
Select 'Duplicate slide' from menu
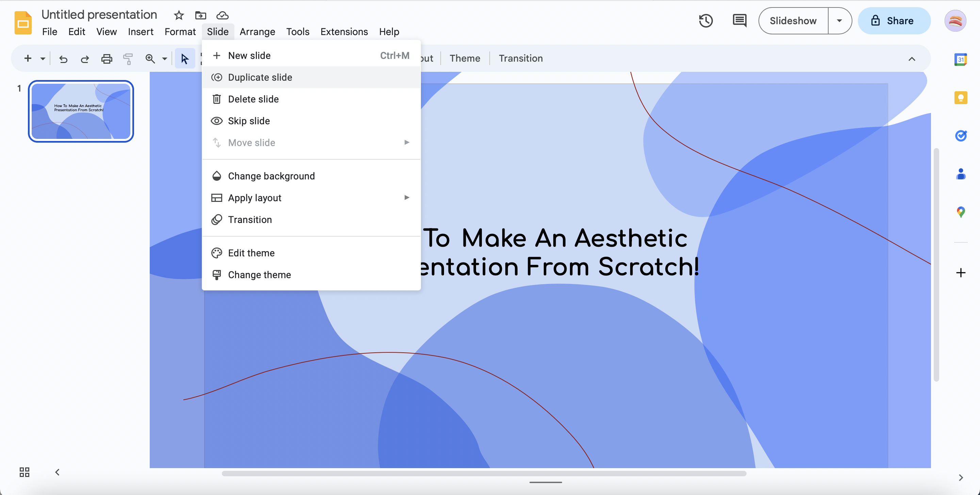coord(260,77)
